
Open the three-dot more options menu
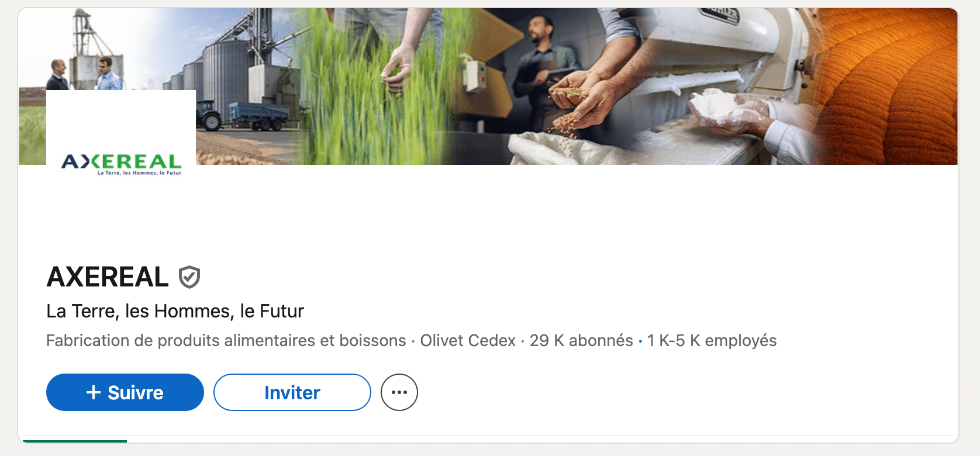point(399,392)
